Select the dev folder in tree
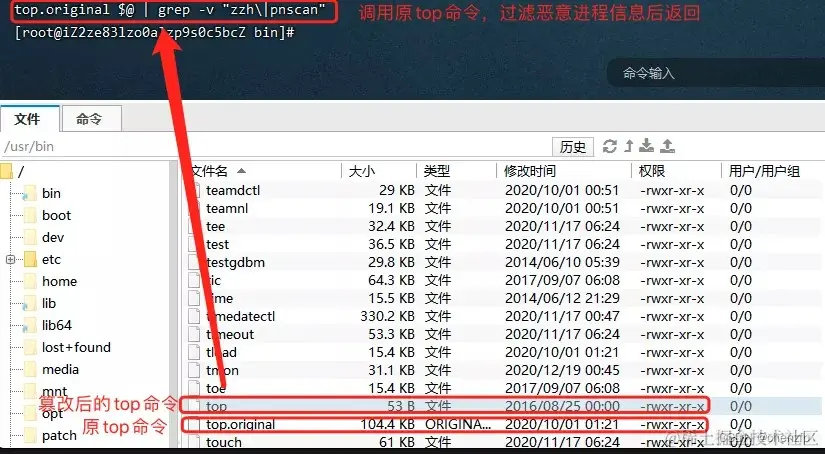 coord(53,238)
